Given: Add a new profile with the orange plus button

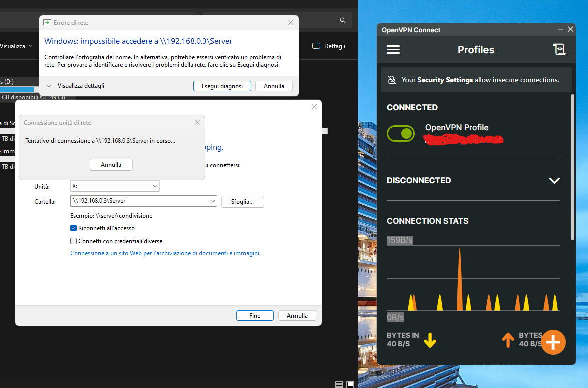Looking at the screenshot, I should point(553,342).
